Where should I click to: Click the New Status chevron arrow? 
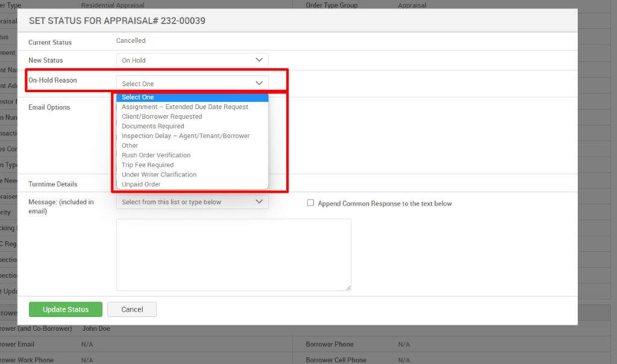(x=259, y=60)
